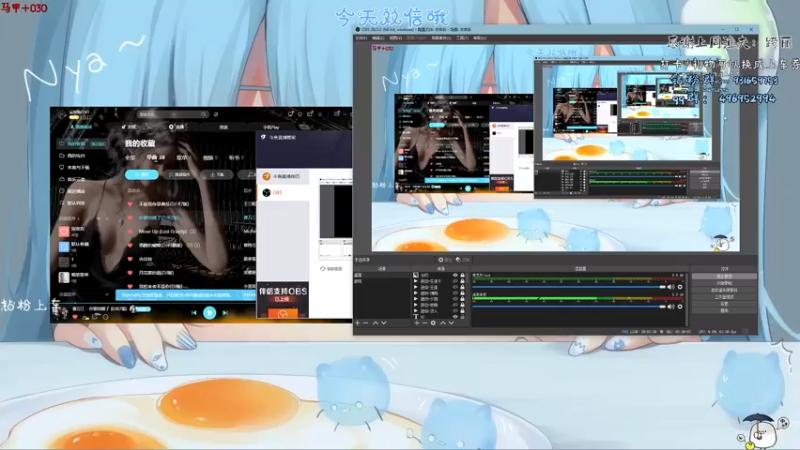
Task: Mute the second audio channel with green meter
Action: point(671,306)
